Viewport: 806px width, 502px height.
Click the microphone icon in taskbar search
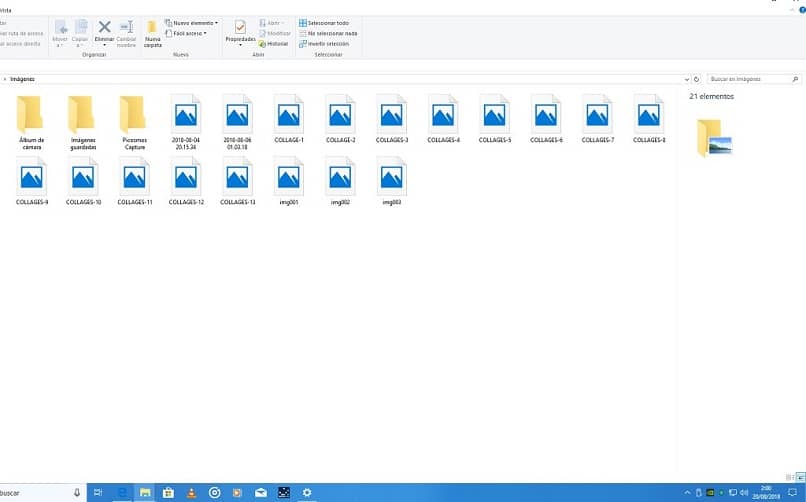click(77, 492)
